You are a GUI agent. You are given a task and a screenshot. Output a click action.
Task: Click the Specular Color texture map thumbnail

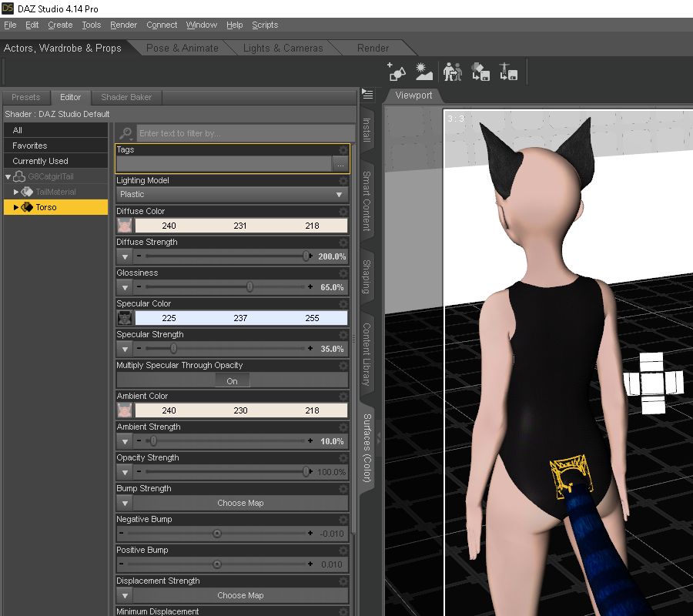pyautogui.click(x=125, y=318)
